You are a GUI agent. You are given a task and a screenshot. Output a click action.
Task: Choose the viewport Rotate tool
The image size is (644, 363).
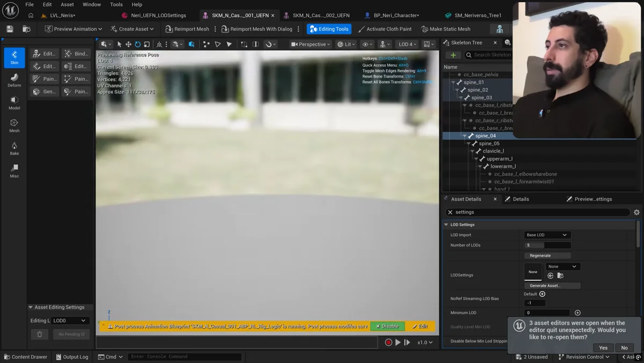(x=137, y=44)
